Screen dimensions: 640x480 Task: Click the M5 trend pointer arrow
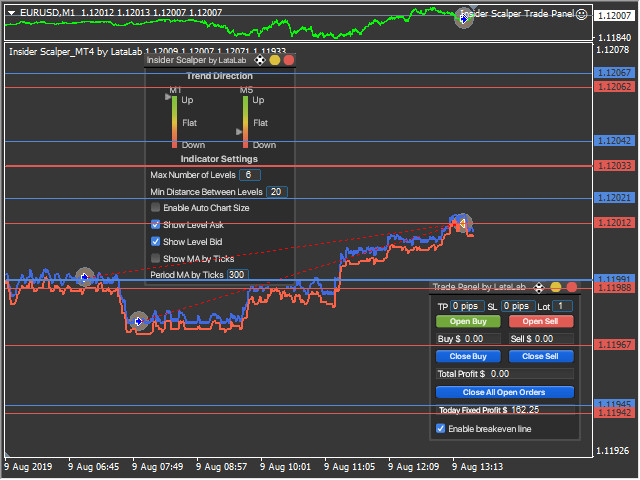[x=239, y=132]
